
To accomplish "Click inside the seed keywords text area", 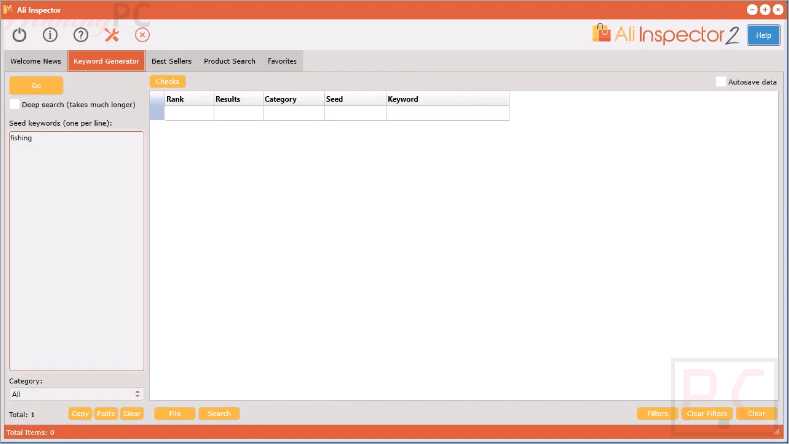I will [76, 251].
